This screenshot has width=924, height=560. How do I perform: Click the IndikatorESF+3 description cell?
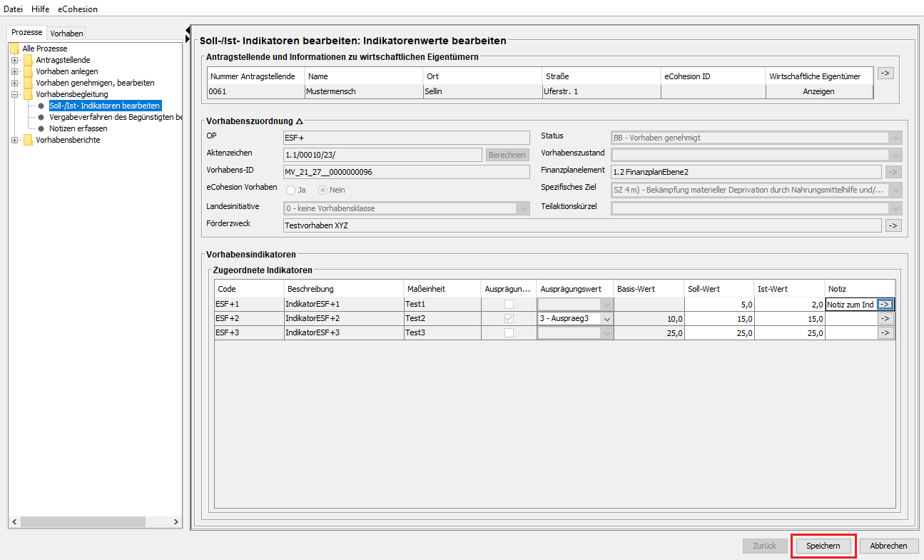pyautogui.click(x=344, y=333)
